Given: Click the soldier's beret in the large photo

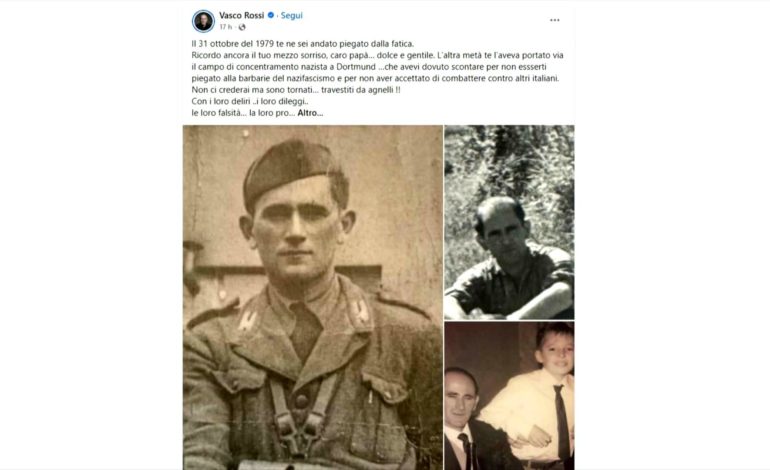Looking at the screenshot, I should pyautogui.click(x=291, y=167).
